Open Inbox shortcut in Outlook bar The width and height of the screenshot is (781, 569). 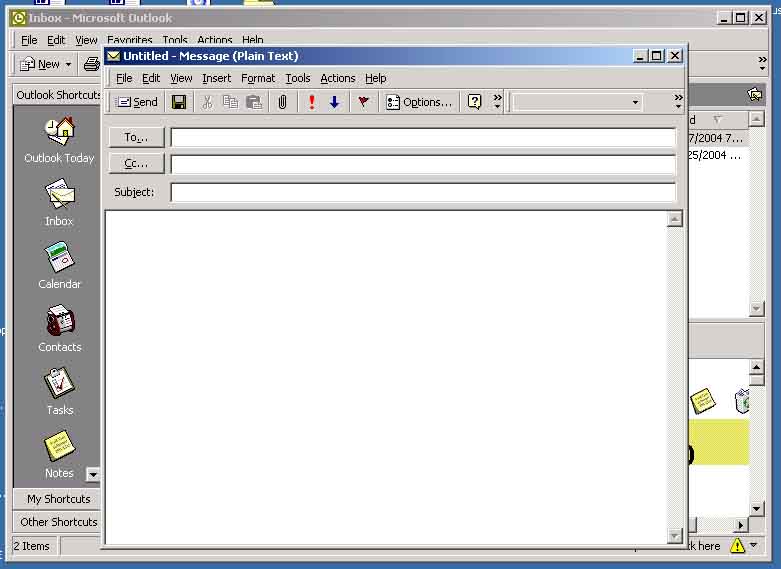[59, 204]
